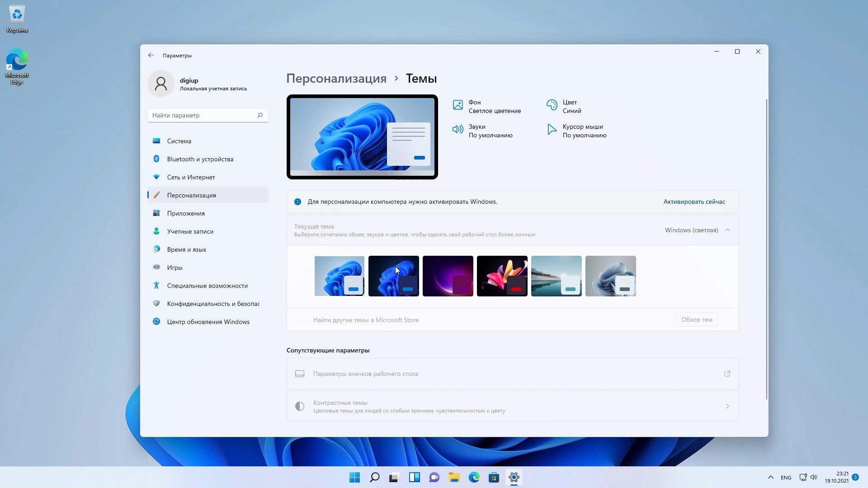868x488 pixels.
Task: Choose the pink flower theme thumbnail
Action: [502, 276]
